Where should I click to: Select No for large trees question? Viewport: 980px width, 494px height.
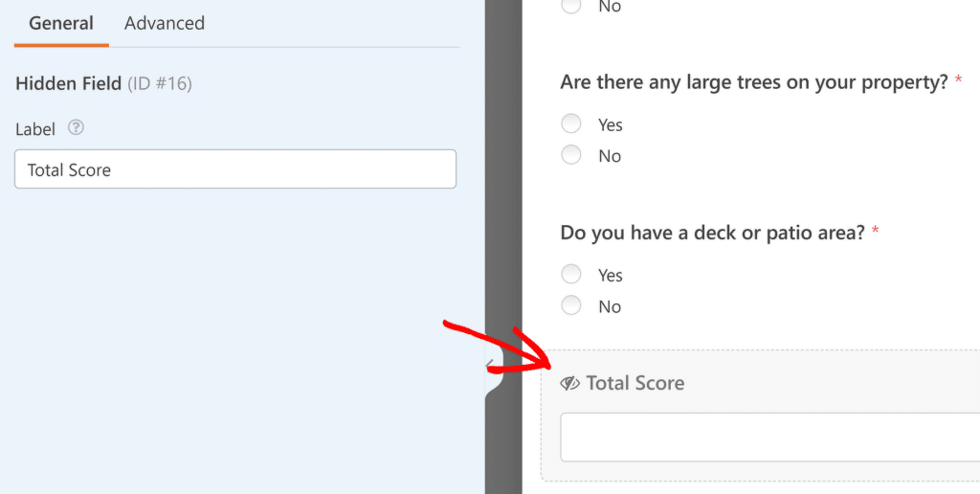570,154
